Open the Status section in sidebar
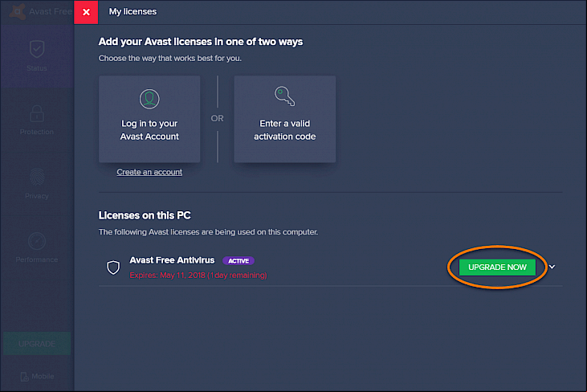 point(37,56)
